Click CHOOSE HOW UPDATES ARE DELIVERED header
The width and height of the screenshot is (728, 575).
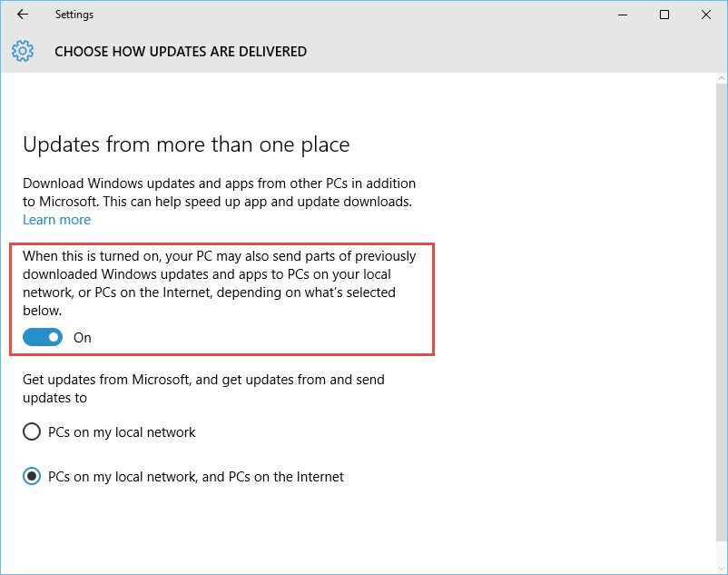pyautogui.click(x=180, y=51)
